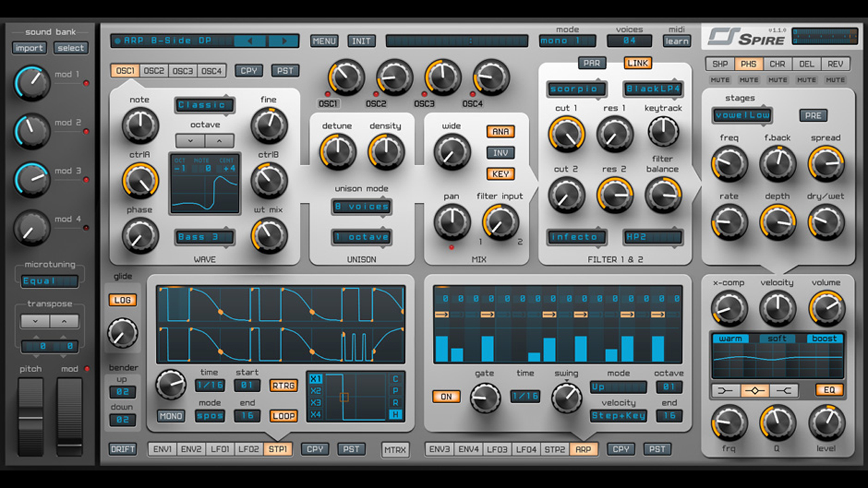Click the cut 1 filter knob
This screenshot has height=488, width=868.
tap(566, 134)
